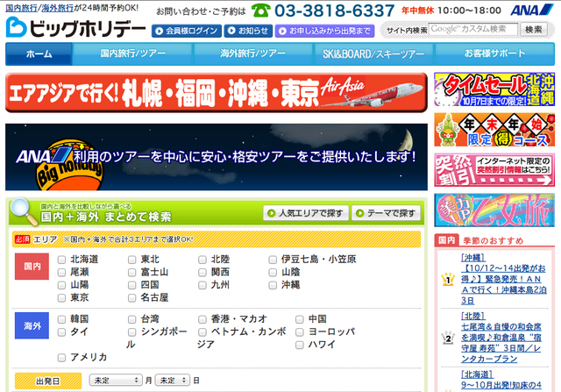
Task: Open お客様サポート navigation tab
Action: [494, 54]
